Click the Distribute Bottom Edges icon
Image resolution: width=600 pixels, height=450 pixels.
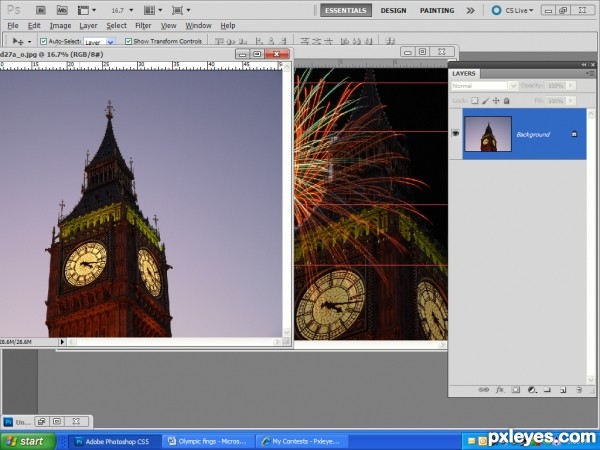(328, 41)
